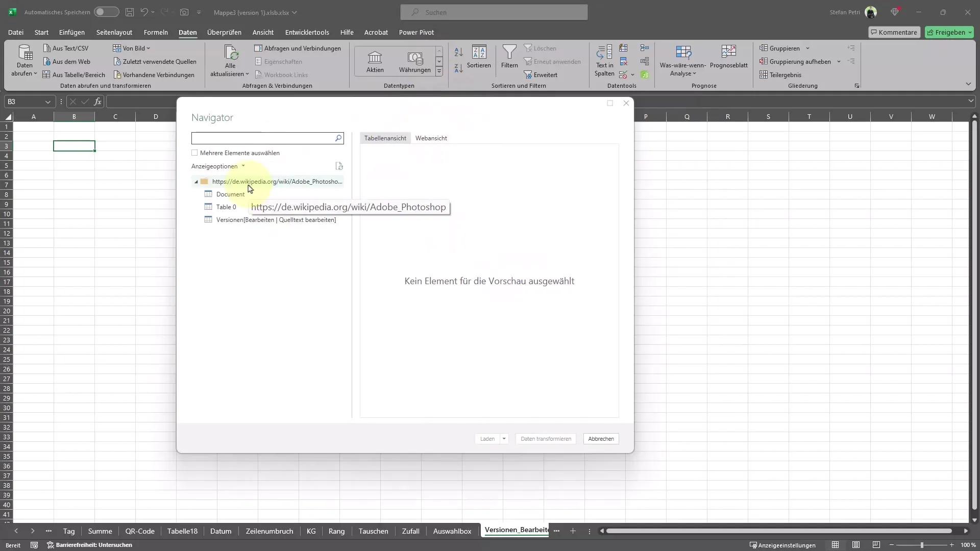Toggle Automatisches Speichern switch on

105,12
